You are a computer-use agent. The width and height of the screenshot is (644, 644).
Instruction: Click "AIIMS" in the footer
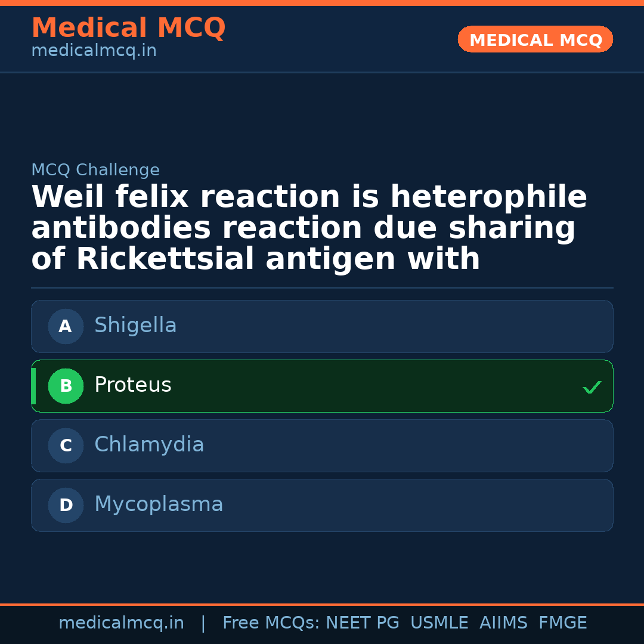point(503,623)
